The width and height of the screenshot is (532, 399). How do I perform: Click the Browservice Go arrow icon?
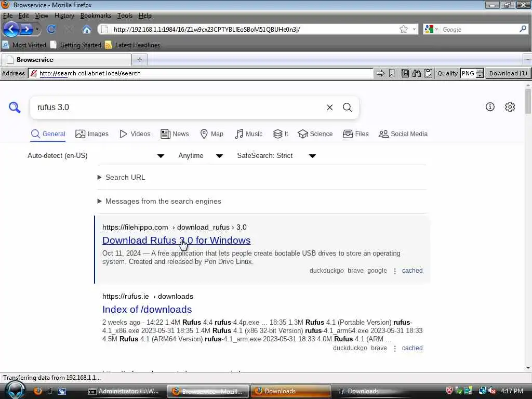click(380, 73)
